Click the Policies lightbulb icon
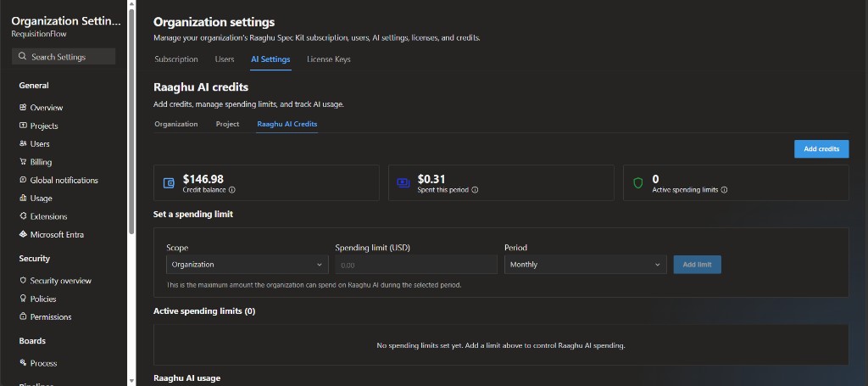868x386 pixels. coord(23,299)
